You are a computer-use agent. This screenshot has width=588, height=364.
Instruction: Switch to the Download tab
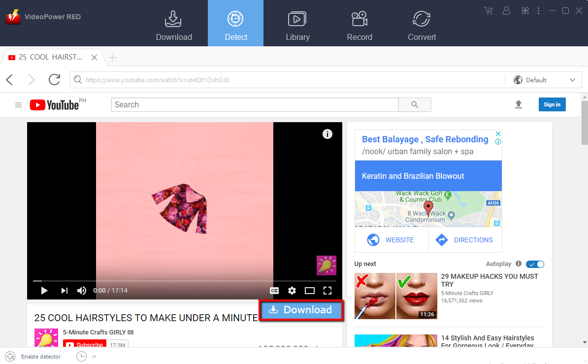click(174, 23)
